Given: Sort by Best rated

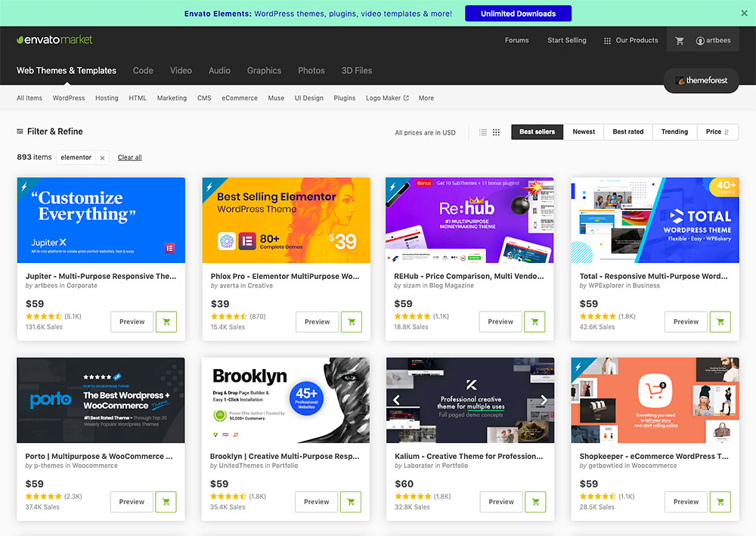Looking at the screenshot, I should (x=627, y=132).
